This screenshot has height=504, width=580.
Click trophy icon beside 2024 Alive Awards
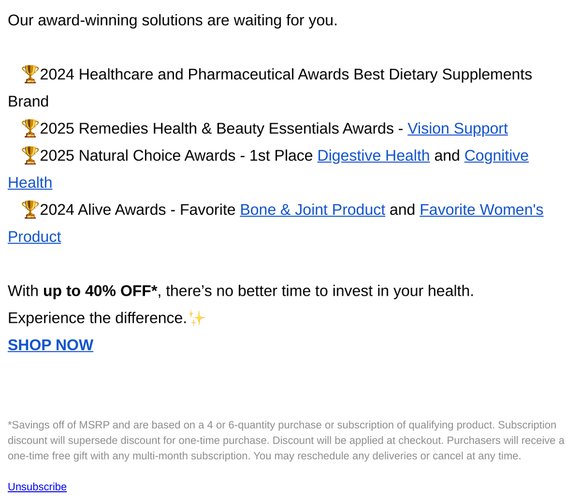30,210
